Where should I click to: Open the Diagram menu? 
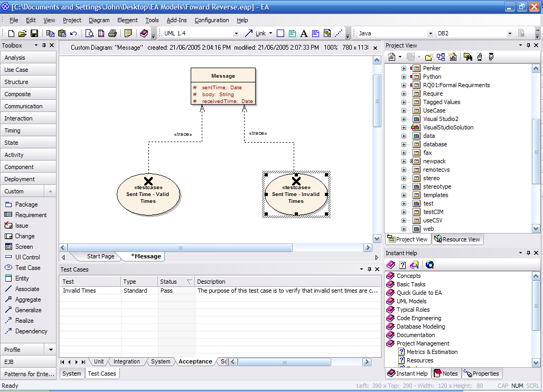click(x=99, y=20)
